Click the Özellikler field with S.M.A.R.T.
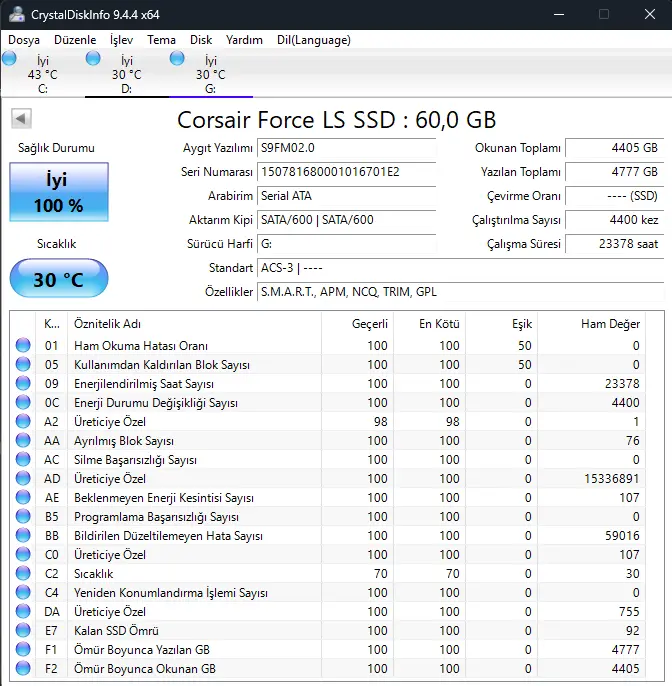Viewport: 672px width, 686px height. 461,292
